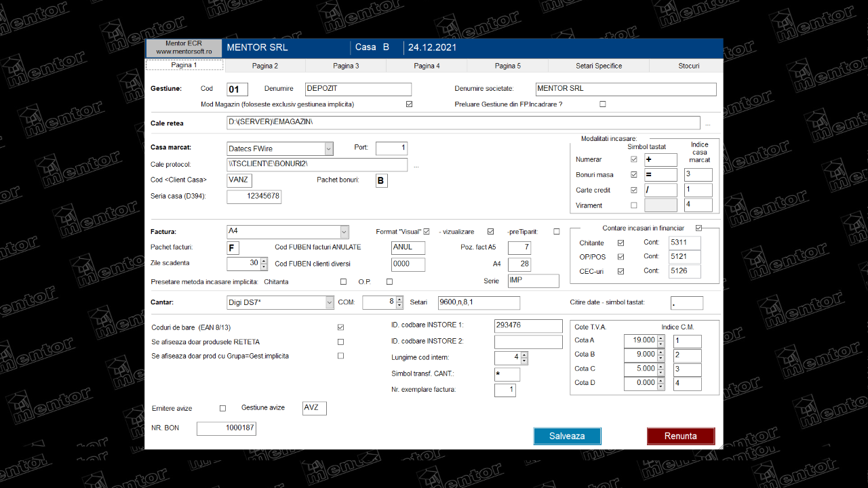Decrease the Cantar COM port number

[x=401, y=306]
